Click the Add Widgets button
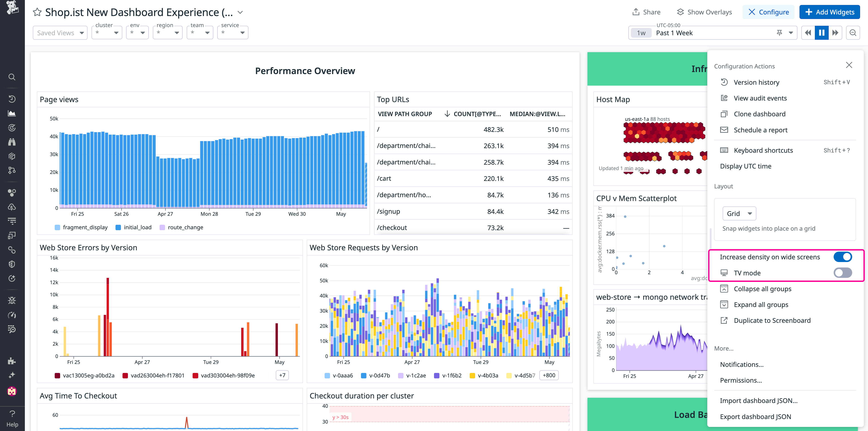The height and width of the screenshot is (431, 868). coord(829,12)
